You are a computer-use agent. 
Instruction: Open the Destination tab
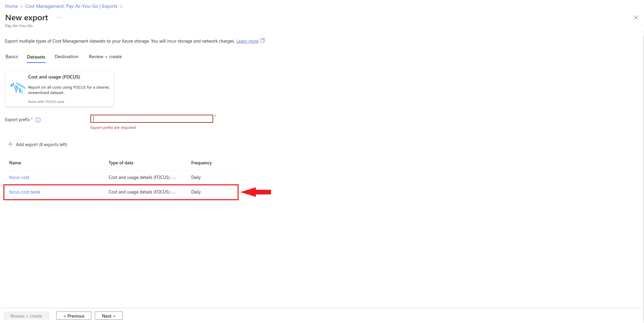coord(66,57)
